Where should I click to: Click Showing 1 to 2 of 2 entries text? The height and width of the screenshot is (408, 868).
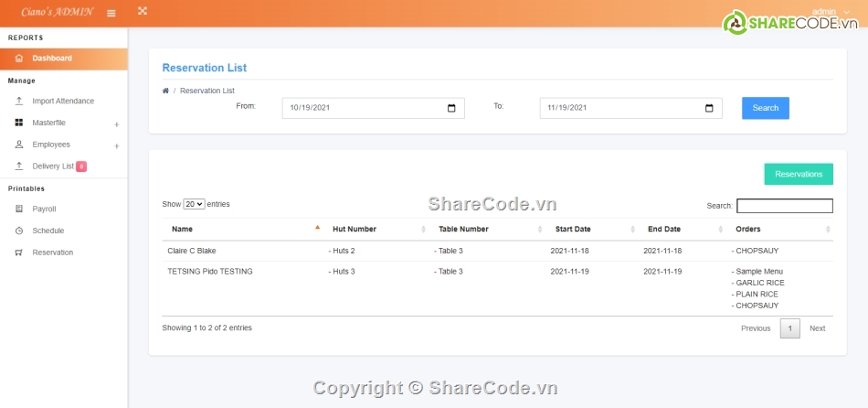[207, 327]
